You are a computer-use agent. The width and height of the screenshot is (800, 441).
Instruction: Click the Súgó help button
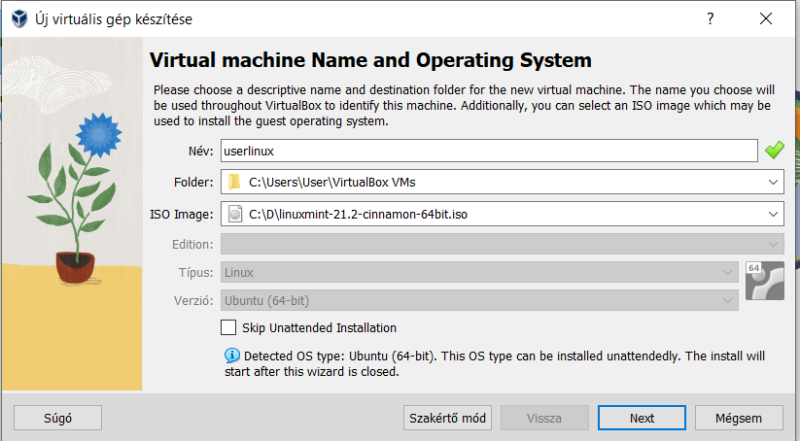click(58, 418)
